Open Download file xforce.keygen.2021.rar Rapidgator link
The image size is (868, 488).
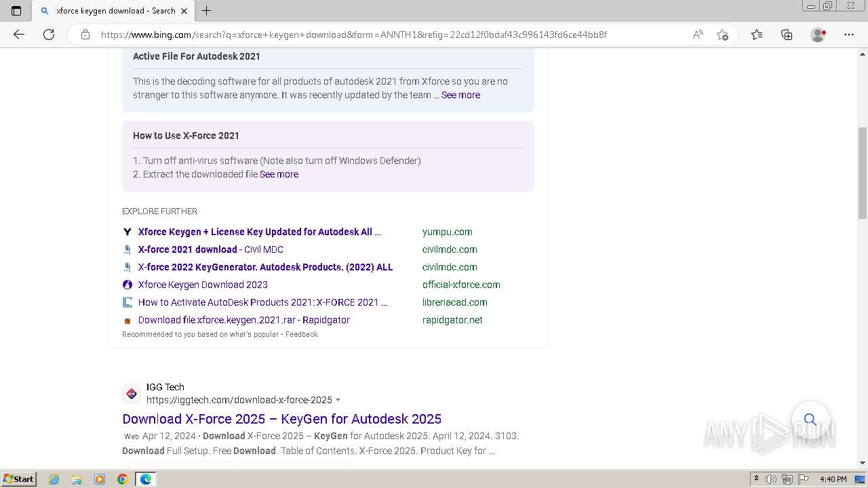(244, 320)
